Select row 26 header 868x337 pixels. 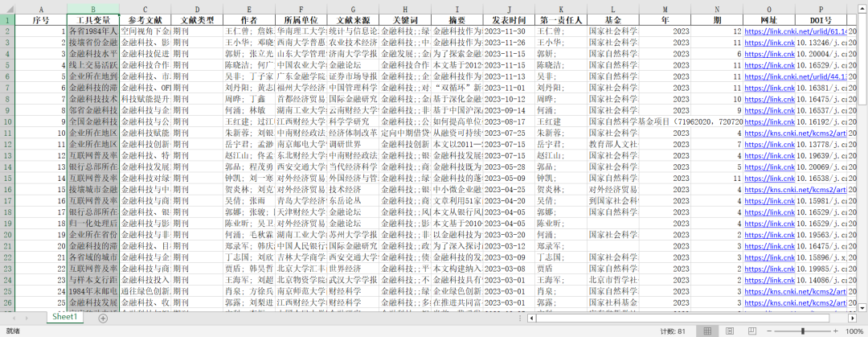click(x=7, y=302)
